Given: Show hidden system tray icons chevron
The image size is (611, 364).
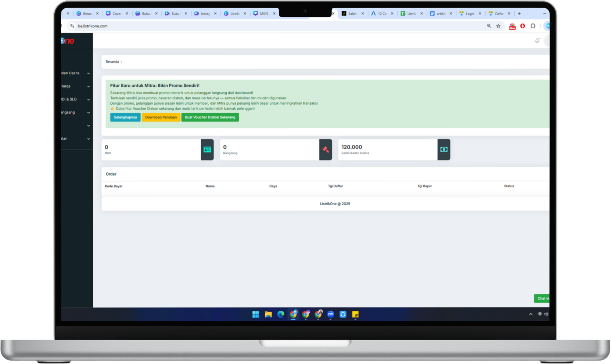Looking at the screenshot, I should (x=531, y=314).
